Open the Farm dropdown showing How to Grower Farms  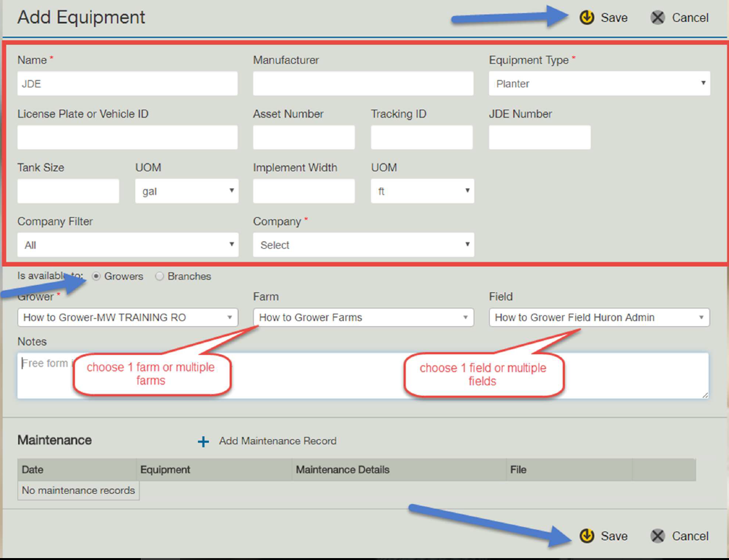tap(364, 317)
